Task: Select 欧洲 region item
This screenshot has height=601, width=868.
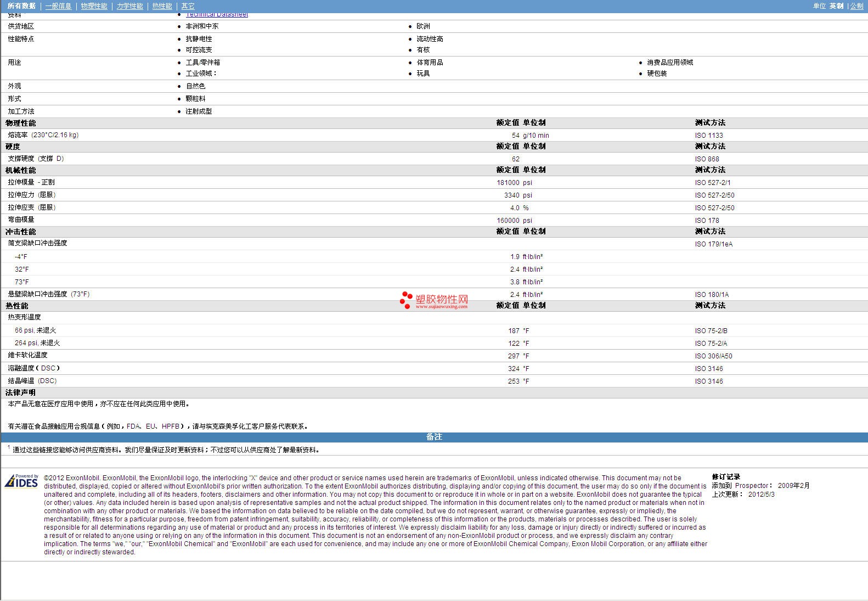Action: coord(424,26)
